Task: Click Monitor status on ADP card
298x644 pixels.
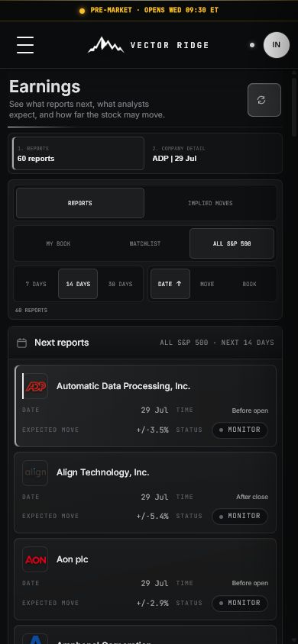Action: pos(240,430)
